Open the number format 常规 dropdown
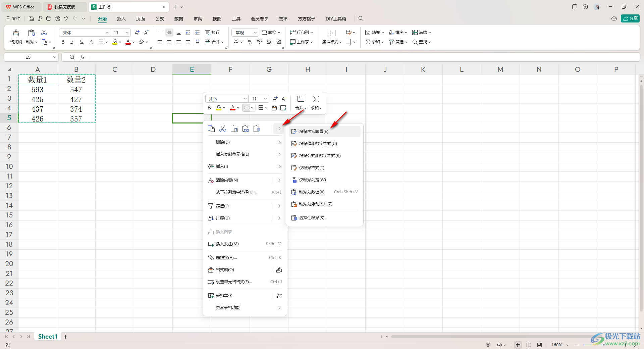 (x=245, y=33)
